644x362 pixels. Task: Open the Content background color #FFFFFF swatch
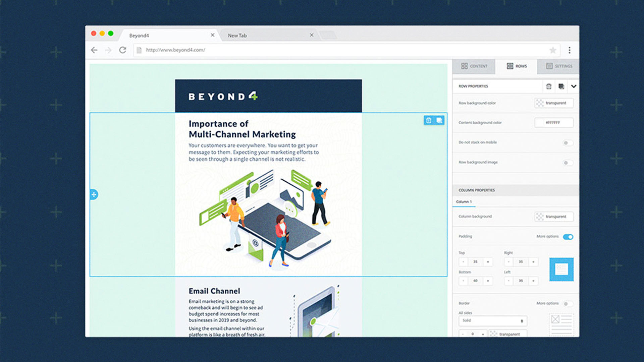[x=554, y=123]
